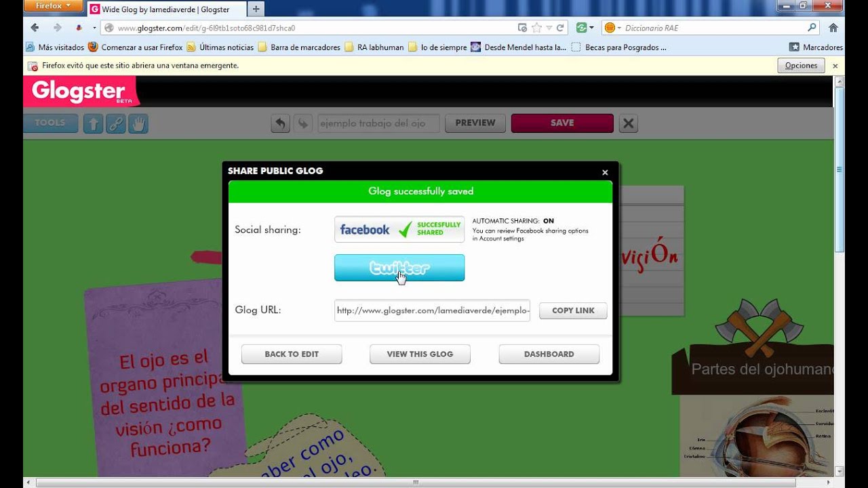The width and height of the screenshot is (868, 488).
Task: Click the upload arrow tool icon
Action: point(93,123)
